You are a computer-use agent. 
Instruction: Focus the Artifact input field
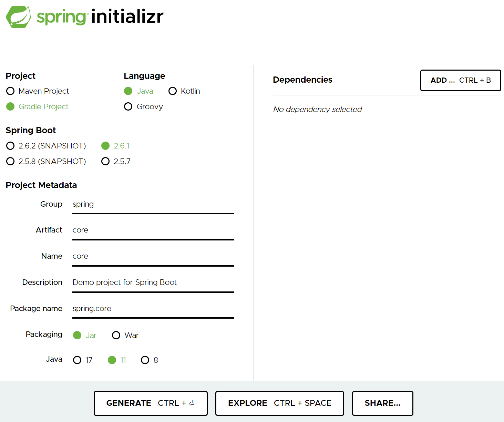coord(153,230)
